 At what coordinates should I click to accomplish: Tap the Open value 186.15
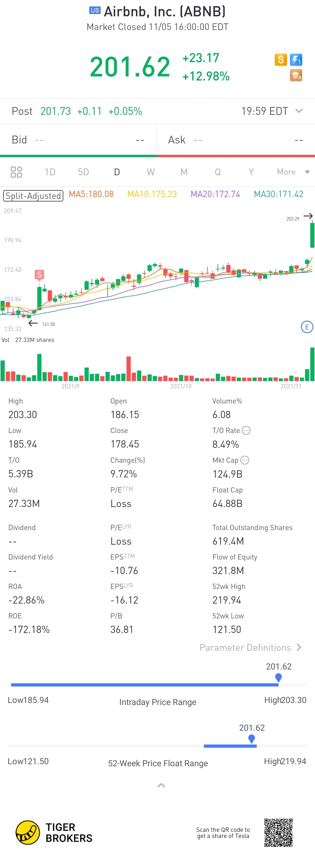tap(125, 414)
